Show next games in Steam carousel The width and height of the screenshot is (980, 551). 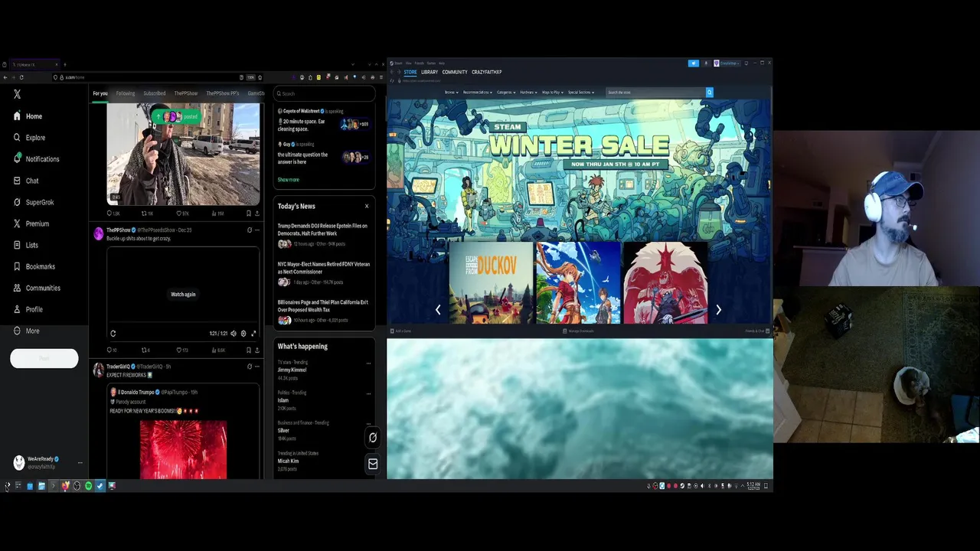click(718, 310)
